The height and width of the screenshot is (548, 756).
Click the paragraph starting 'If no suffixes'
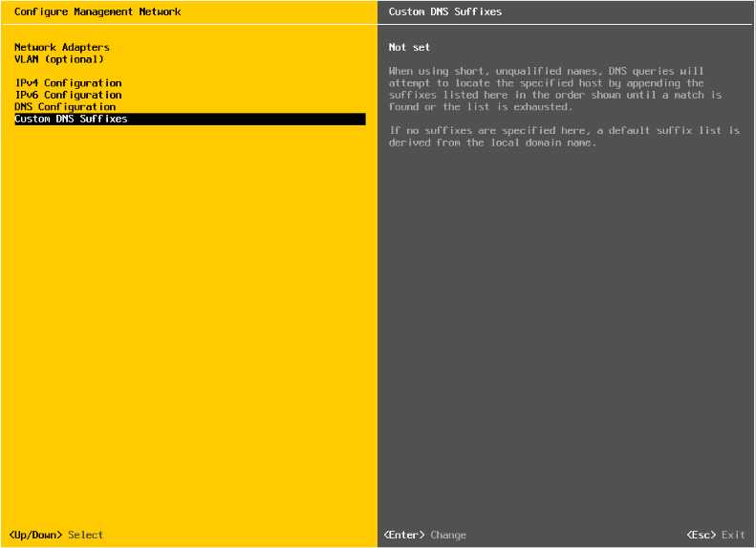(x=564, y=136)
